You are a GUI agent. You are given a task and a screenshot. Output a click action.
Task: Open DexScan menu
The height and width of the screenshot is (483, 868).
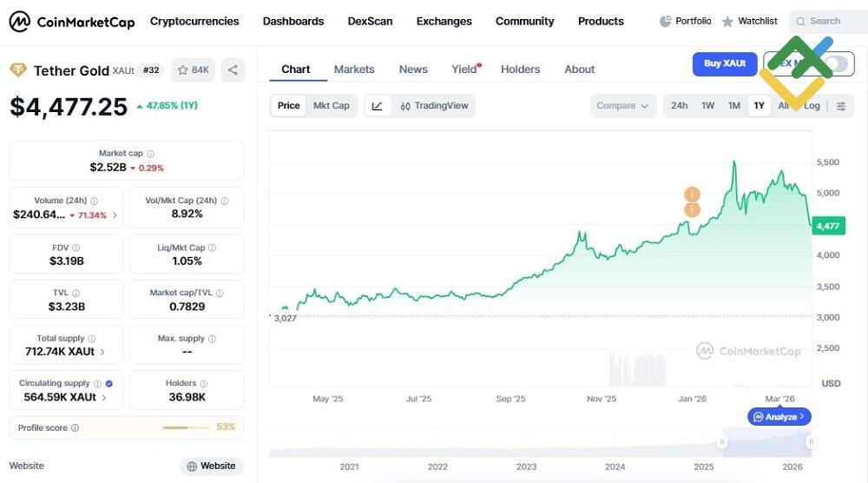click(x=370, y=21)
